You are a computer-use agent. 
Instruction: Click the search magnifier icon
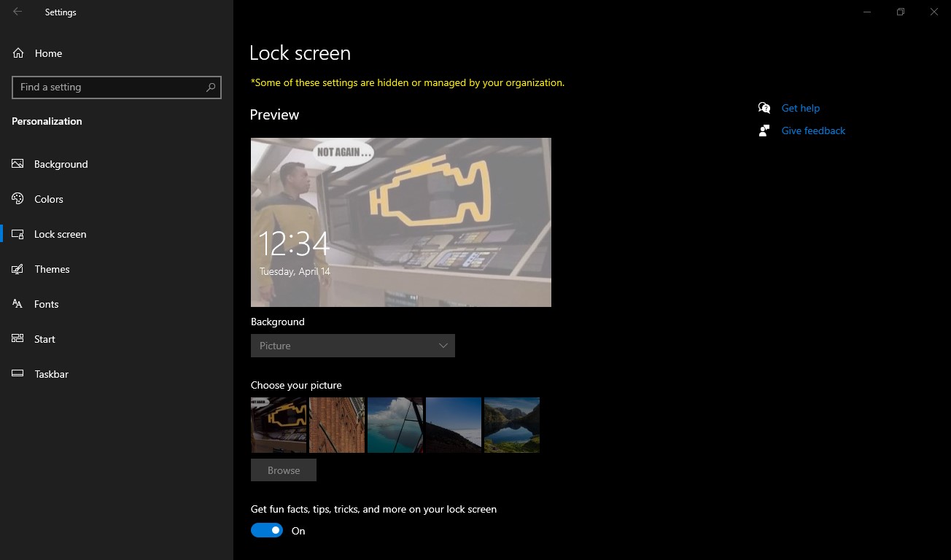(x=211, y=87)
